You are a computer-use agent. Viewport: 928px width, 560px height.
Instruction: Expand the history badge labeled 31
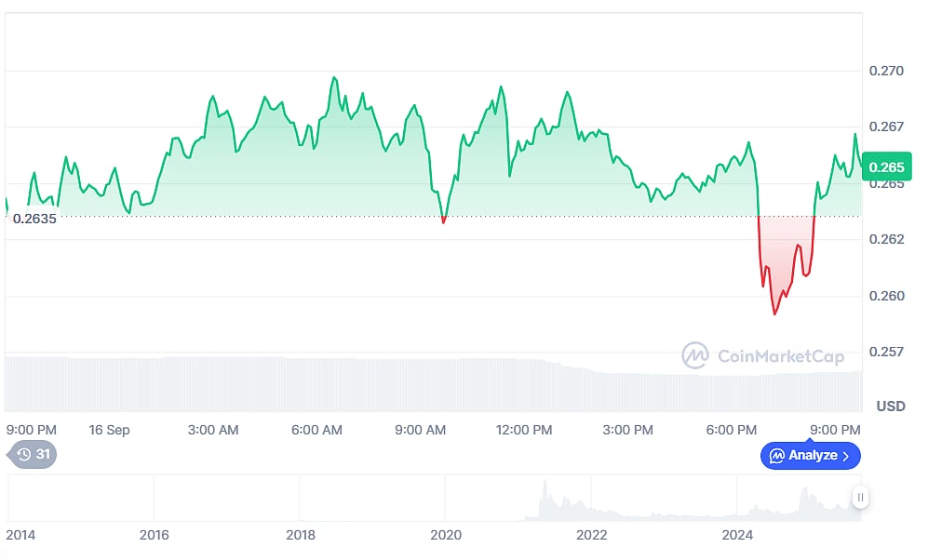[x=33, y=456]
